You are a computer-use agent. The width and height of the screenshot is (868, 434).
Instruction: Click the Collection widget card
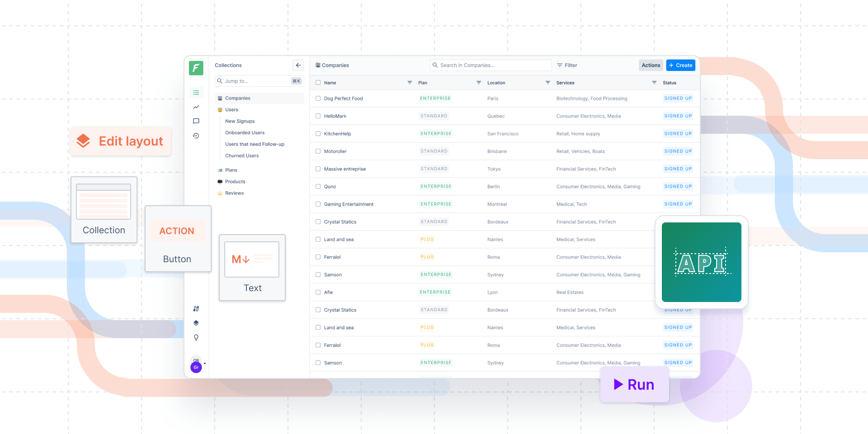pos(104,210)
